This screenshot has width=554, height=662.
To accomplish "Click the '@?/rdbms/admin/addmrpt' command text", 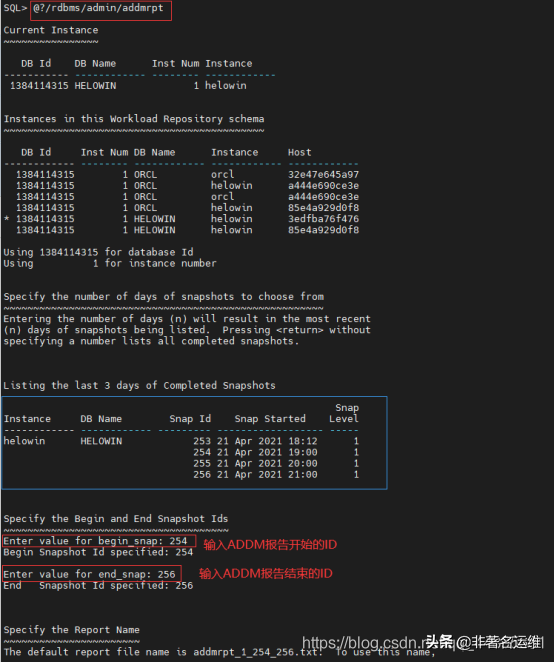I will coord(98,8).
